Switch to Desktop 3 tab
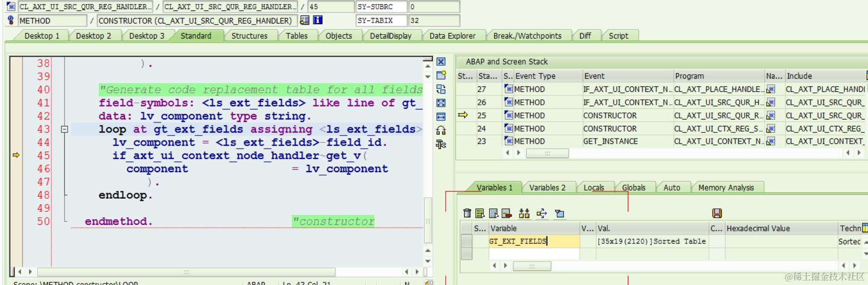Image resolution: width=868 pixels, height=285 pixels. tap(146, 36)
